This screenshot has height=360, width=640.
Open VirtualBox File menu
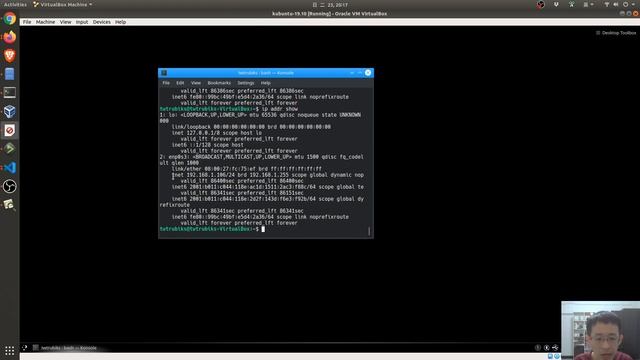tap(27, 22)
